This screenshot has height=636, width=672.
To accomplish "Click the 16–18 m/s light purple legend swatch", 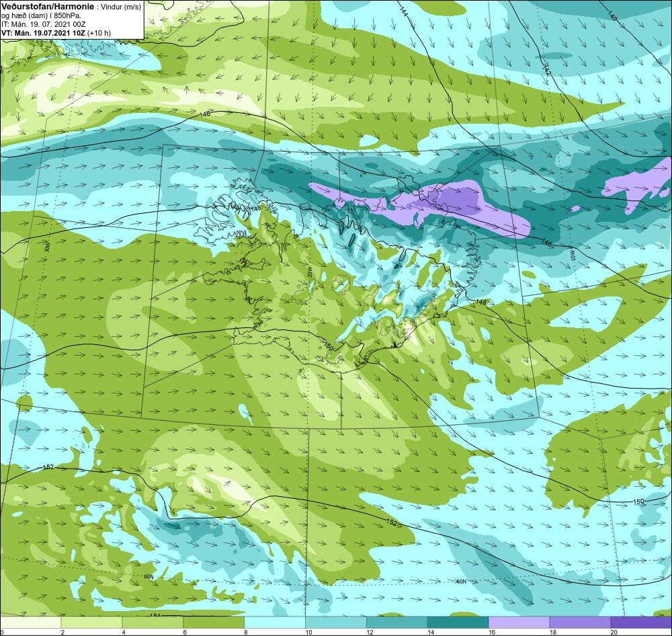I will [x=519, y=622].
